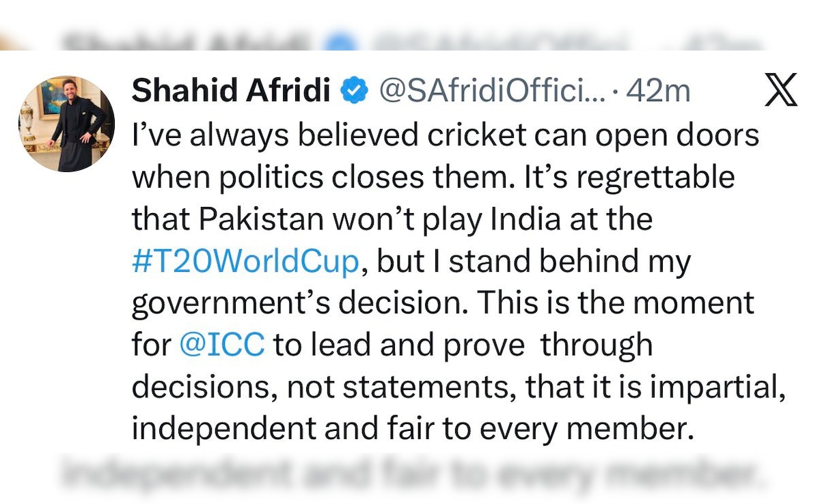Open Shahid Afridi's profile picture
This screenshot has height=504, width=820.
(66, 124)
